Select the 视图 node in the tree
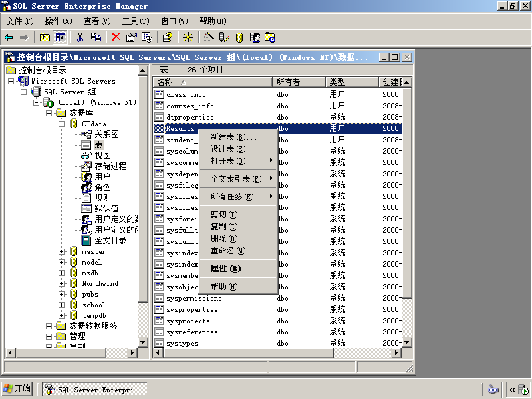 pos(102,156)
